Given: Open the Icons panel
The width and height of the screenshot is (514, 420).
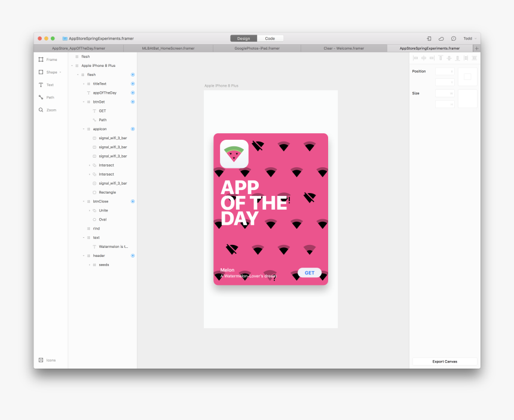Looking at the screenshot, I should pyautogui.click(x=47, y=360).
